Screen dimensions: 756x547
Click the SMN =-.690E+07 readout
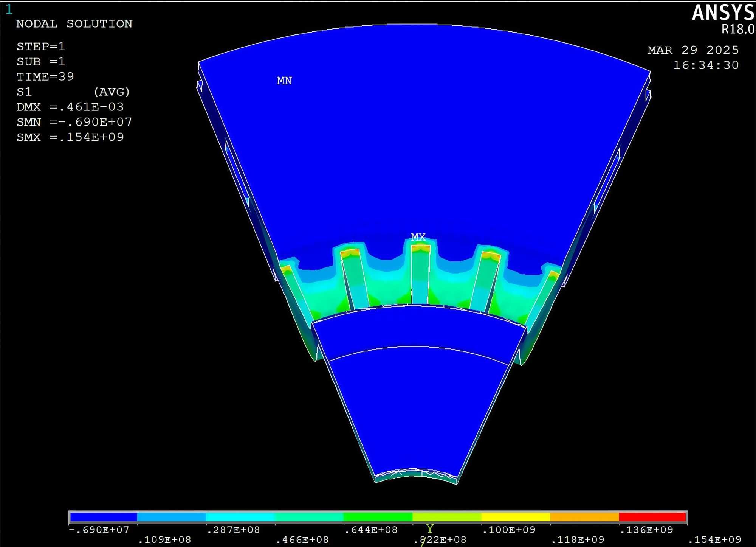pos(74,122)
